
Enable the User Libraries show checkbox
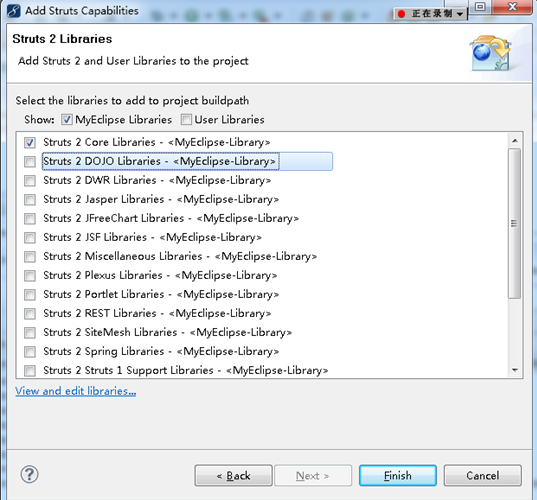pyautogui.click(x=186, y=120)
